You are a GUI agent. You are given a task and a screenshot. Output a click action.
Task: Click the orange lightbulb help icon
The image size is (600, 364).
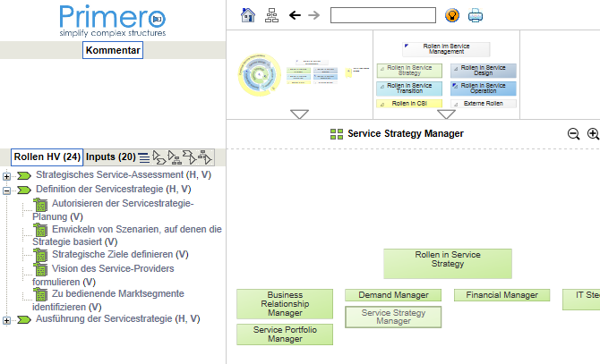[452, 15]
